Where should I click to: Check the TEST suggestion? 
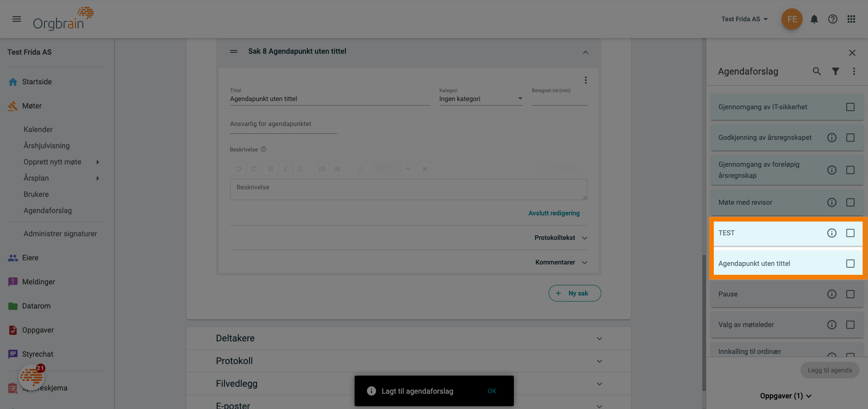tap(850, 233)
